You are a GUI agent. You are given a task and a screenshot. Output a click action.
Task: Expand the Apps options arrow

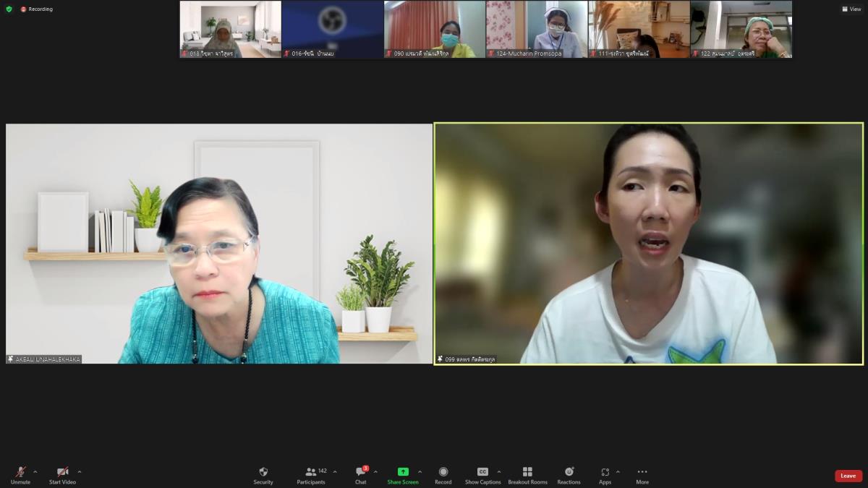pyautogui.click(x=618, y=472)
